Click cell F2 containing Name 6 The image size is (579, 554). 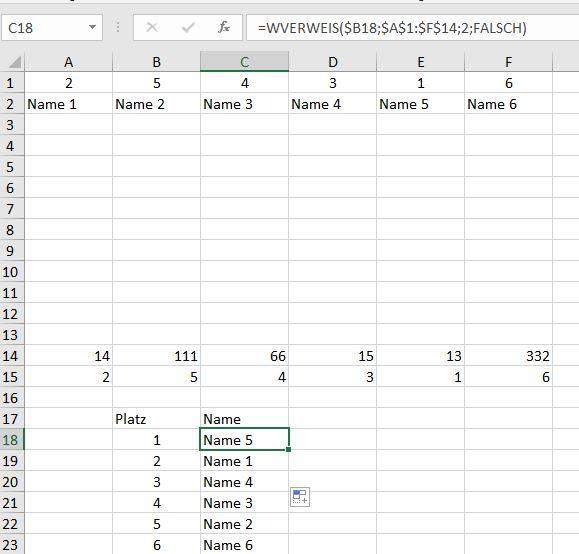pyautogui.click(x=508, y=104)
